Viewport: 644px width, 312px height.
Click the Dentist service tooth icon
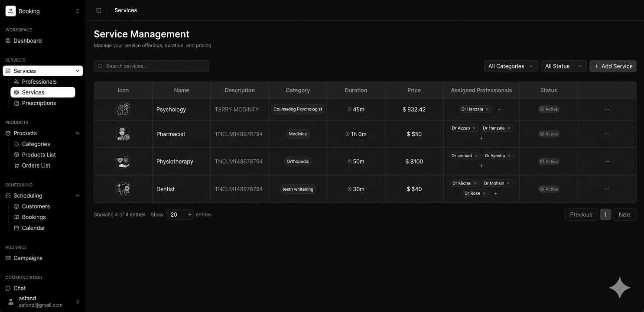[123, 189]
